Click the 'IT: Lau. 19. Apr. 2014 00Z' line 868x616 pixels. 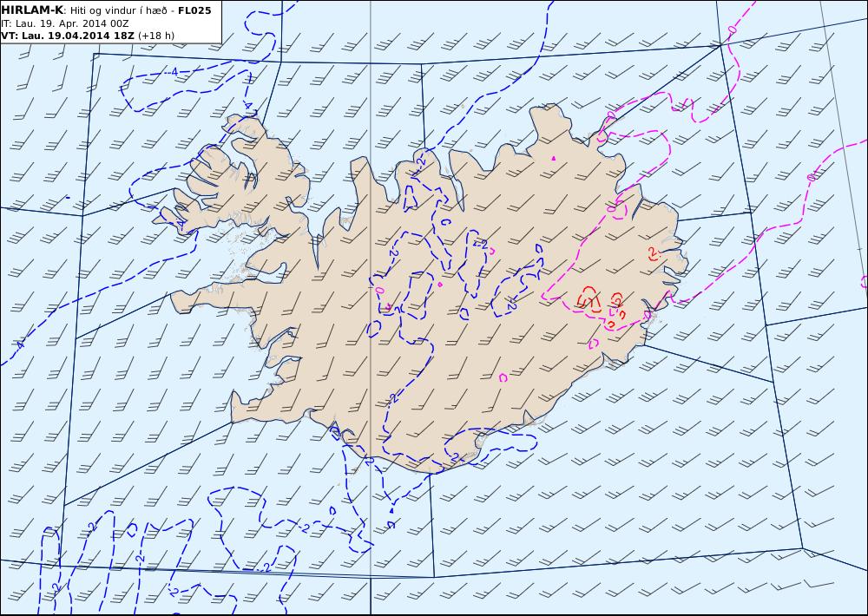tap(65, 23)
